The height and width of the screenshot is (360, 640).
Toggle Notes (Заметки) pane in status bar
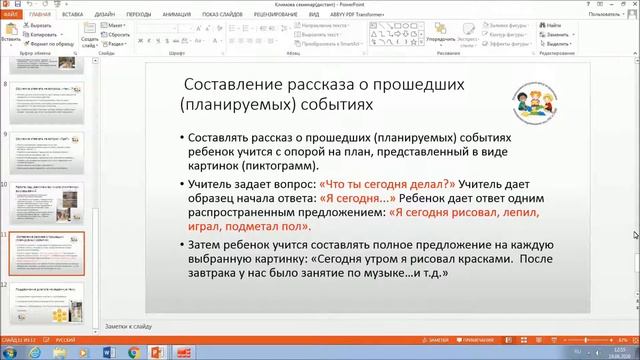(x=436, y=340)
